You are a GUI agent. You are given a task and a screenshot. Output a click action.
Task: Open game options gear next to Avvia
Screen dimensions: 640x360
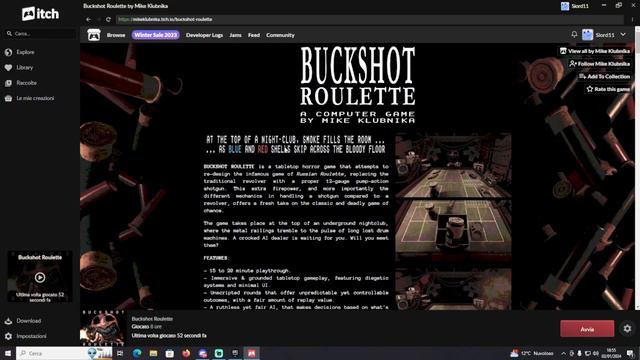coord(627,329)
